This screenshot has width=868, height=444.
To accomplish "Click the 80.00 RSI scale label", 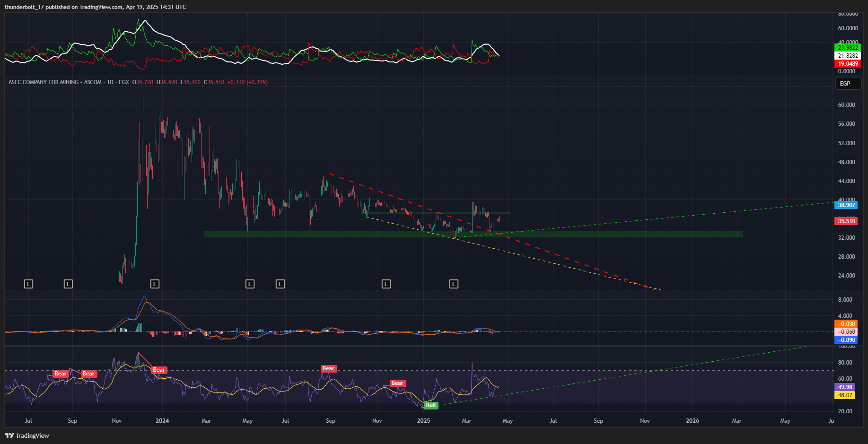I will tap(845, 362).
